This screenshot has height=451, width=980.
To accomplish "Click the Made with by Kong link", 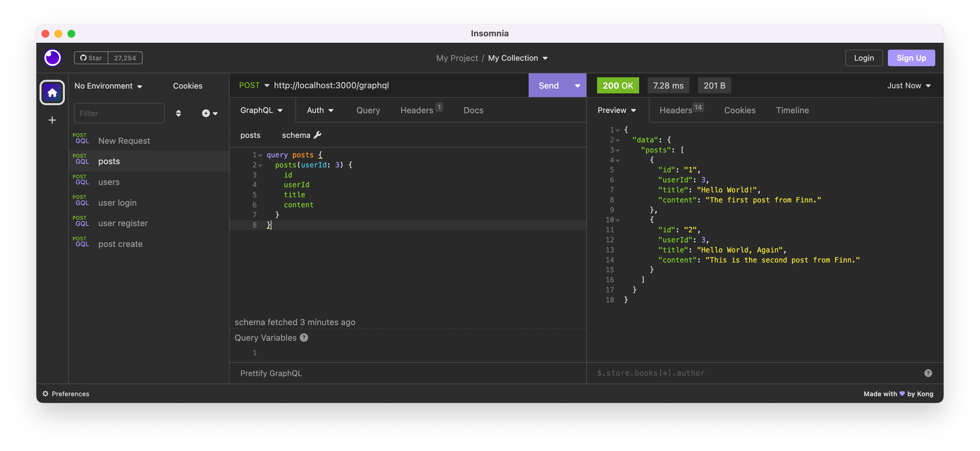I will pos(898,394).
